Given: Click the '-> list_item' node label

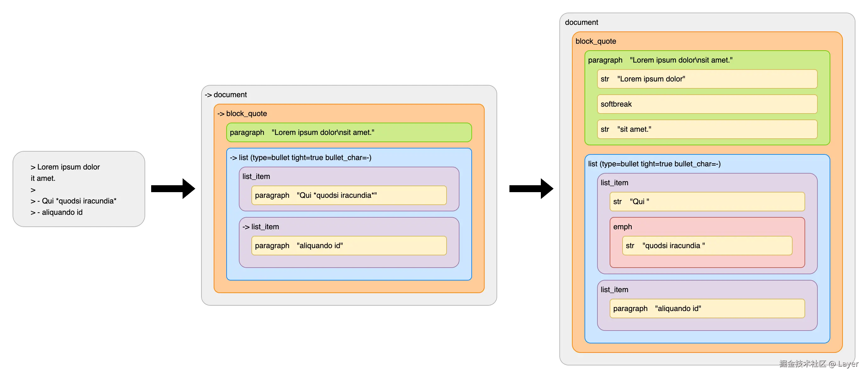Looking at the screenshot, I should click(x=261, y=227).
